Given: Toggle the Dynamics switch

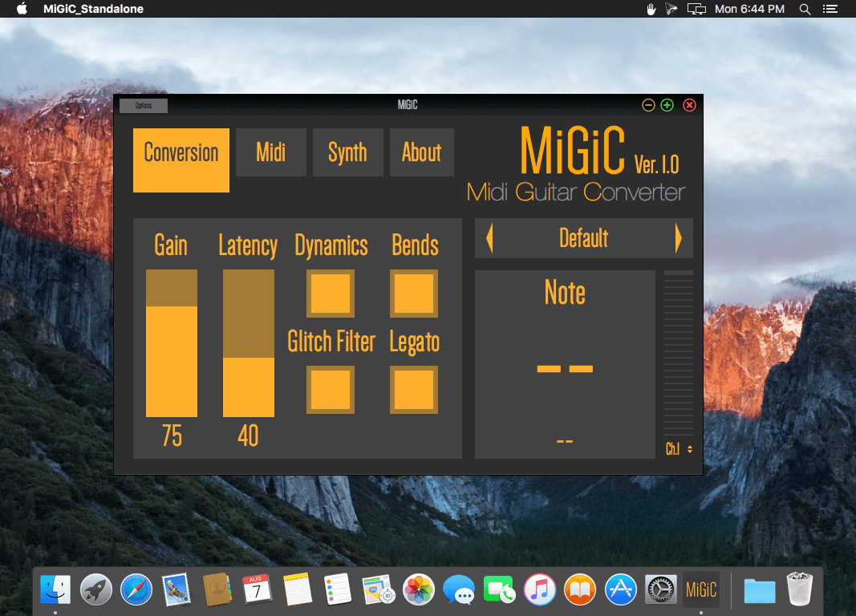Looking at the screenshot, I should click(x=331, y=294).
